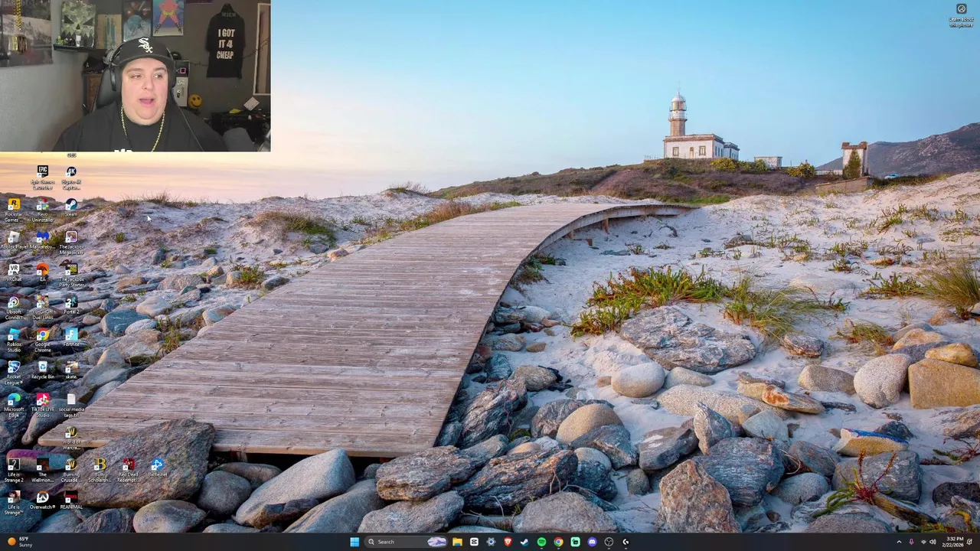The height and width of the screenshot is (551, 980).
Task: Select The Jackbox Megapicker icon
Action: 71,243
